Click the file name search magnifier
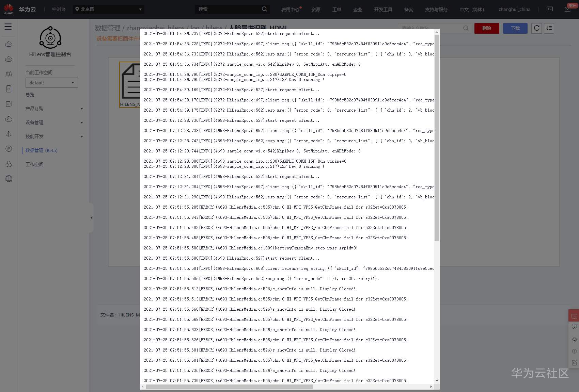Viewport: 579px width, 392px height. (x=466, y=28)
